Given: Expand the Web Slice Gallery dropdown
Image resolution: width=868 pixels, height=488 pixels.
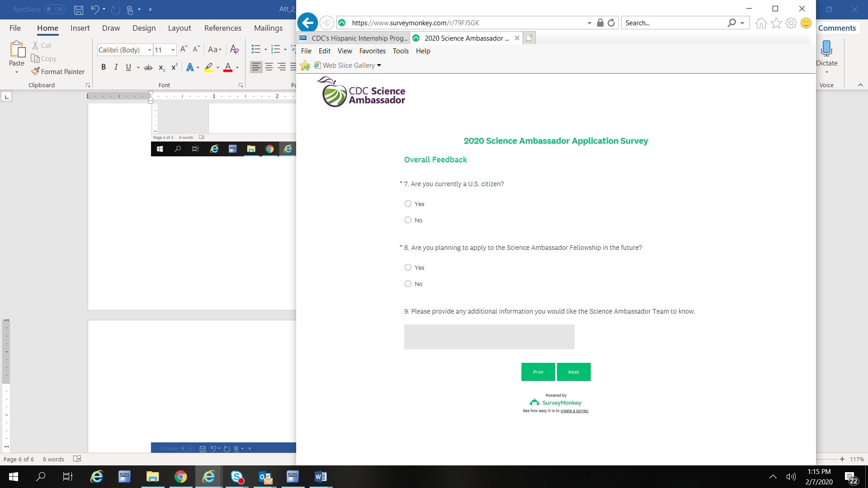Looking at the screenshot, I should 379,66.
